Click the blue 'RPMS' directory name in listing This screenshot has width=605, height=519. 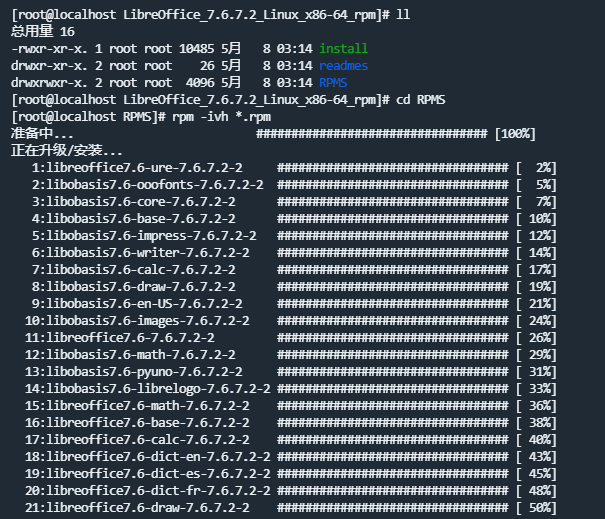(x=333, y=83)
